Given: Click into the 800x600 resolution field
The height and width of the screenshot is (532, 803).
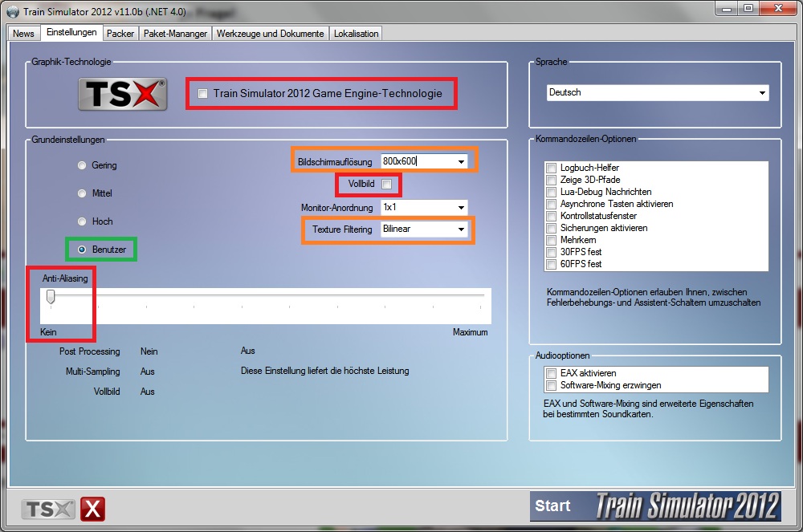Looking at the screenshot, I should (418, 161).
